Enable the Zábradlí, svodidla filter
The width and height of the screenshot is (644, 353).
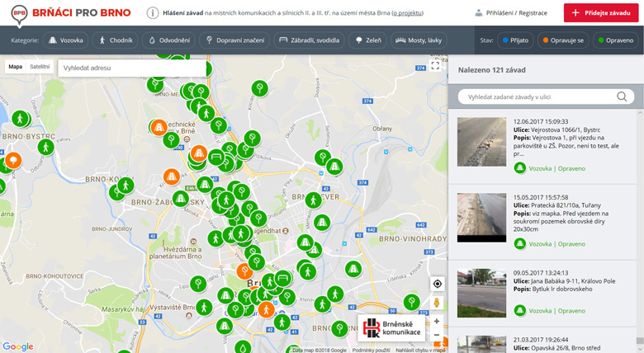click(310, 40)
